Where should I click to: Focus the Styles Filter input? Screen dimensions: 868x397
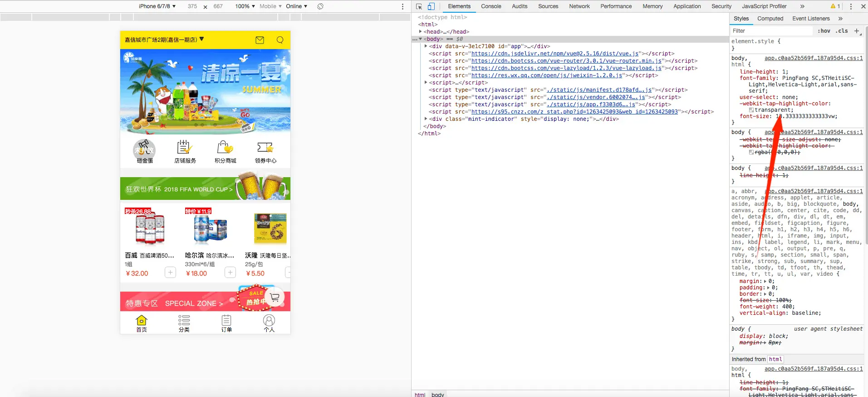pyautogui.click(x=771, y=31)
